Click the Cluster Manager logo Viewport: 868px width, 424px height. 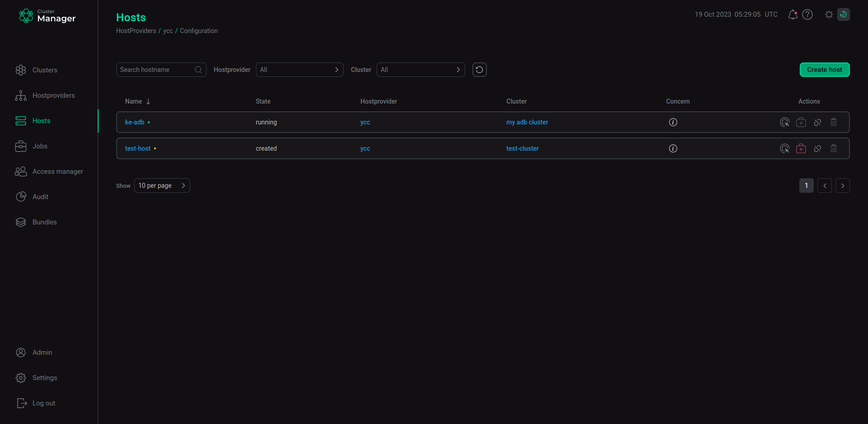coord(47,16)
